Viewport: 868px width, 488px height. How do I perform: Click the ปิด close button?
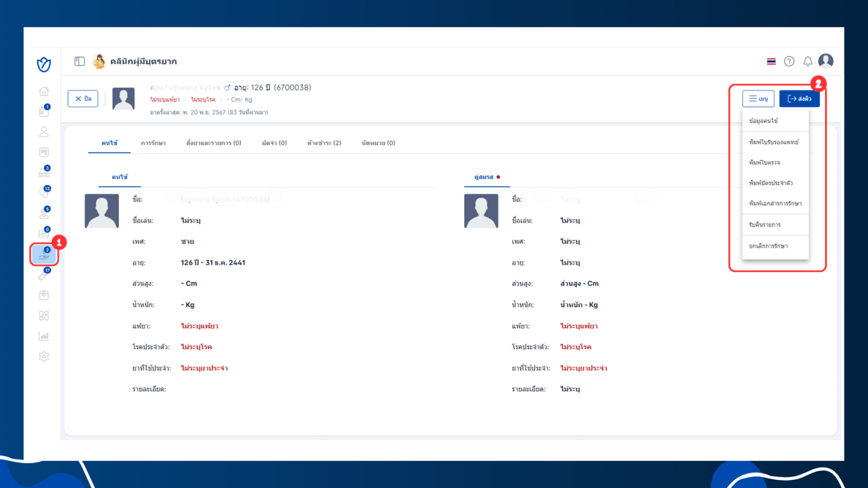[x=83, y=99]
